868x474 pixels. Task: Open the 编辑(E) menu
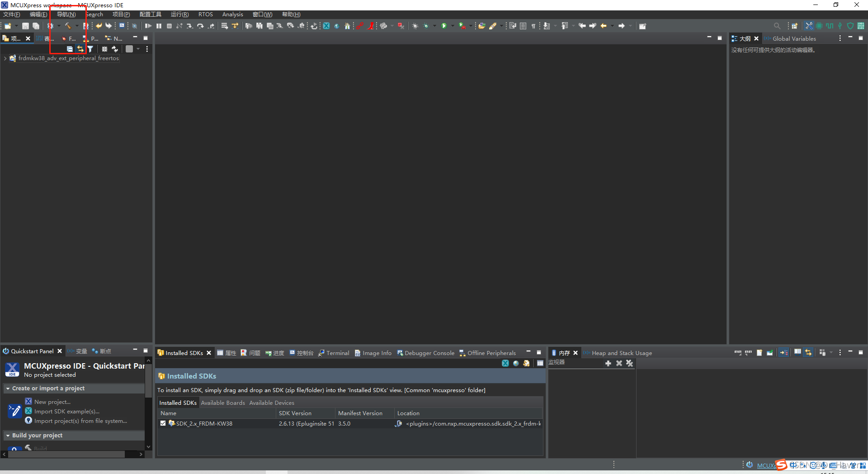pos(38,14)
